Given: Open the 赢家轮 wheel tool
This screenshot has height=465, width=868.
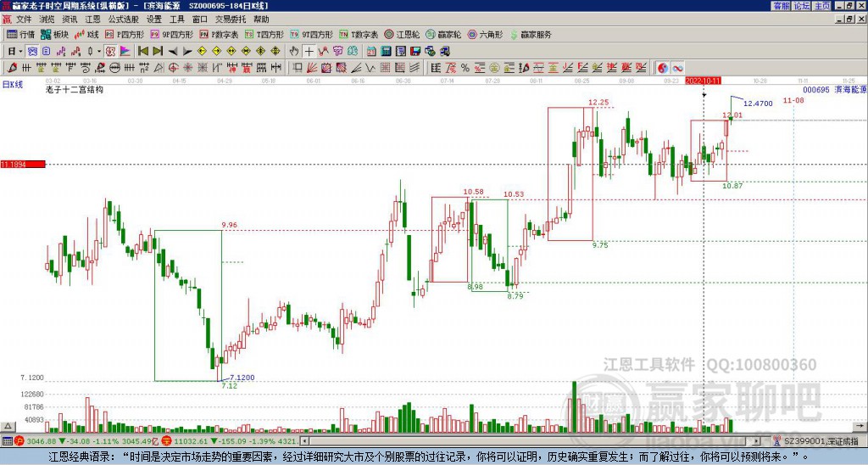Looking at the screenshot, I should click(x=443, y=34).
